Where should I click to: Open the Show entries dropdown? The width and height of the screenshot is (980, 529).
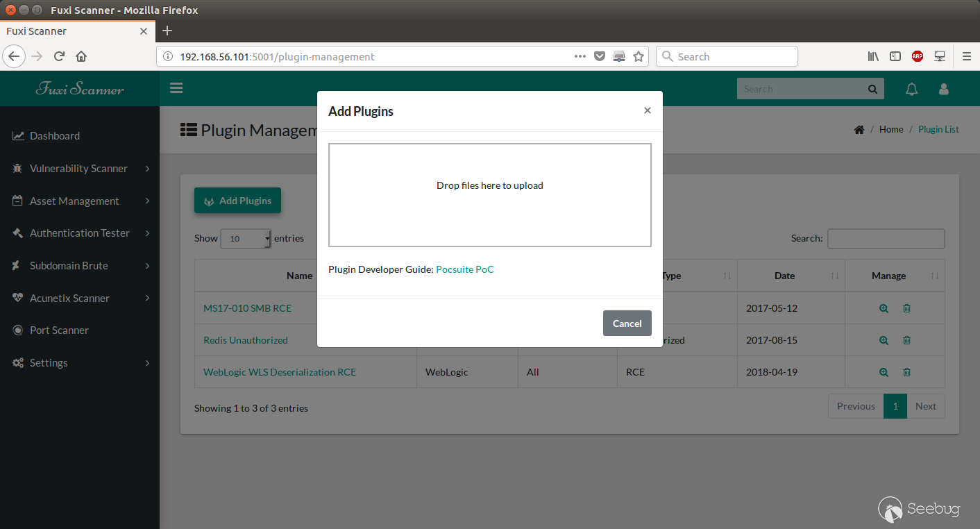(246, 238)
